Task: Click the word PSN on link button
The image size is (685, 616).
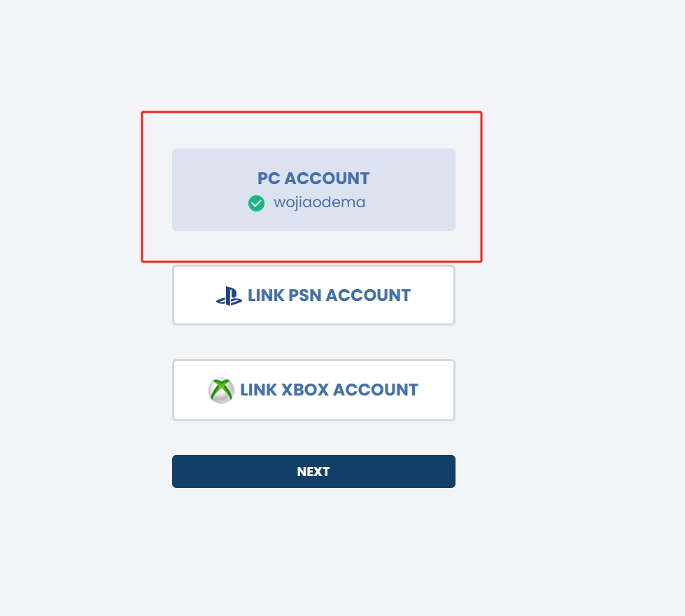Action: (305, 295)
